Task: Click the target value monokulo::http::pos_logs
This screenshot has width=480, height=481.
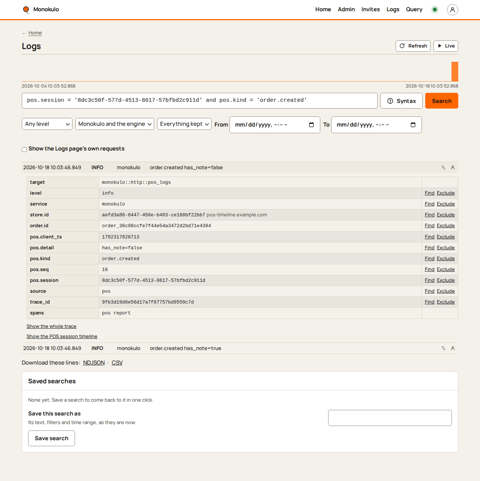Action: [x=136, y=182]
